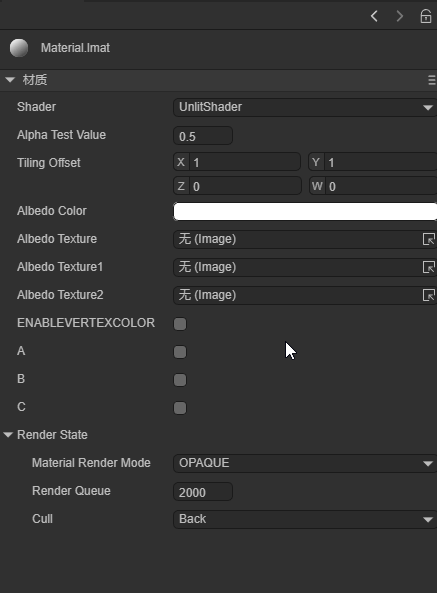Open the Cull dropdown set to Back

click(305, 519)
